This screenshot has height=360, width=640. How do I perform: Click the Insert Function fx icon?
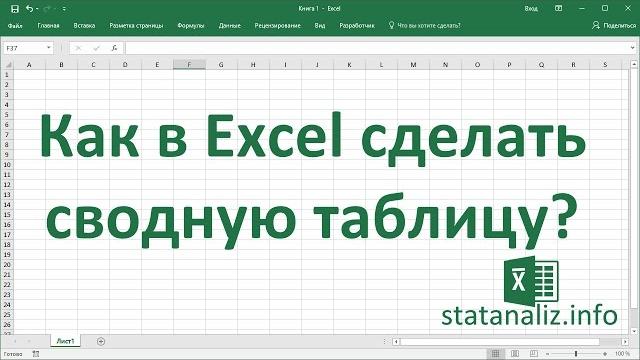coord(114,48)
